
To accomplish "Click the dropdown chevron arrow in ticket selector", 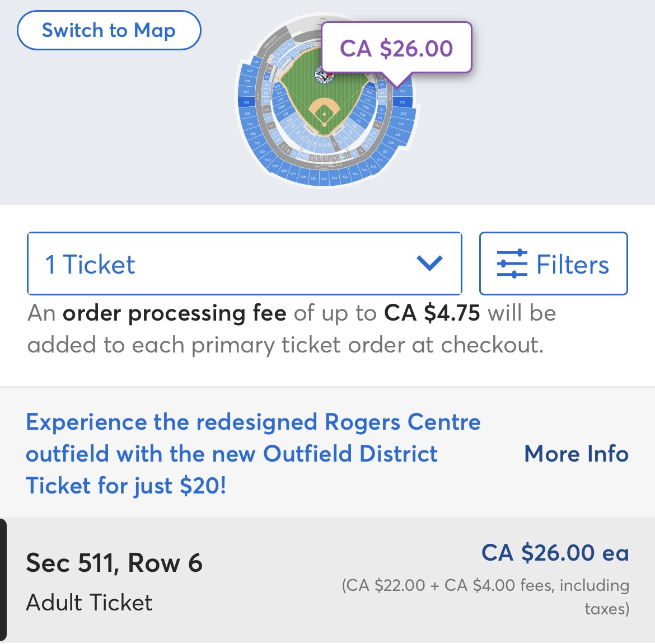I will click(x=429, y=262).
